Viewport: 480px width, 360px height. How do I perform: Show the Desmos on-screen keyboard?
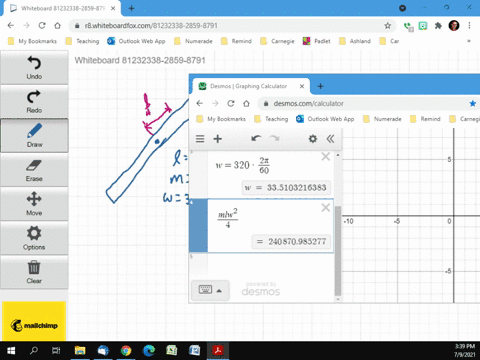pyautogui.click(x=205, y=289)
